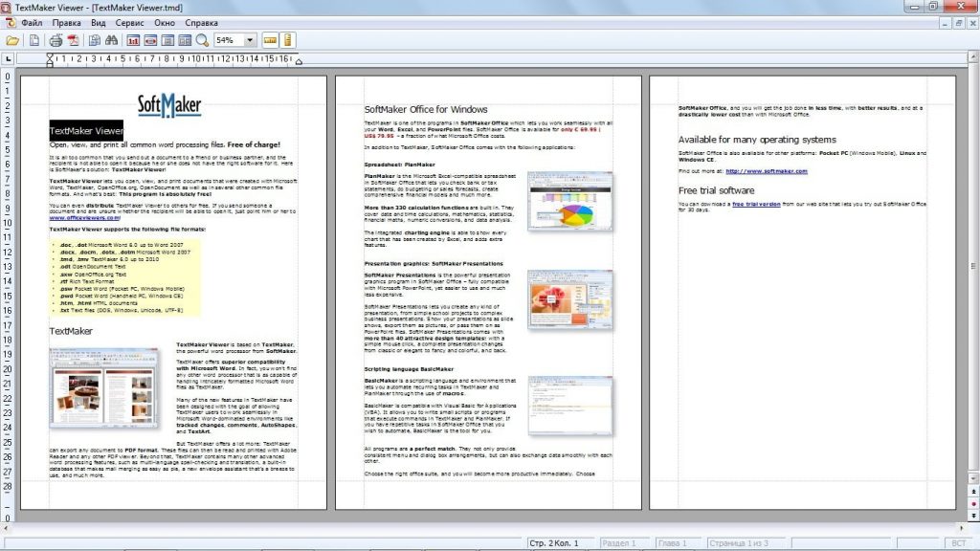The width and height of the screenshot is (980, 551).
Task: Toggle the ВСТ insert mode indicator
Action: pos(959,543)
